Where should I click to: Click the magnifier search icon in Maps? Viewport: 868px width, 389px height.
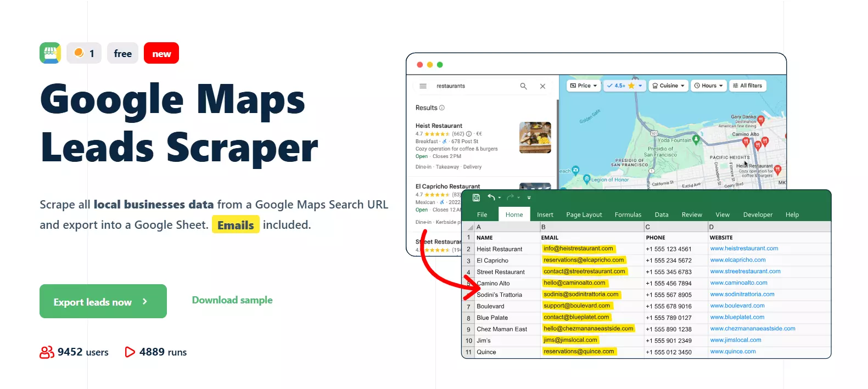[x=523, y=86]
